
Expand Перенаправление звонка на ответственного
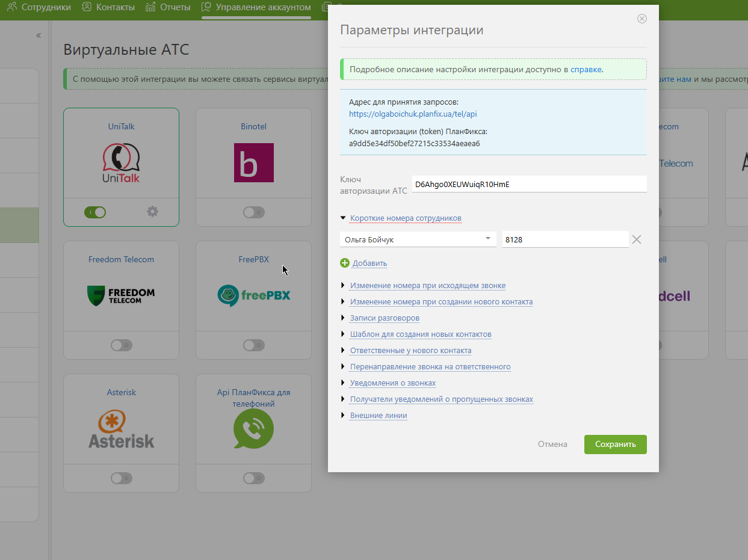coord(430,367)
